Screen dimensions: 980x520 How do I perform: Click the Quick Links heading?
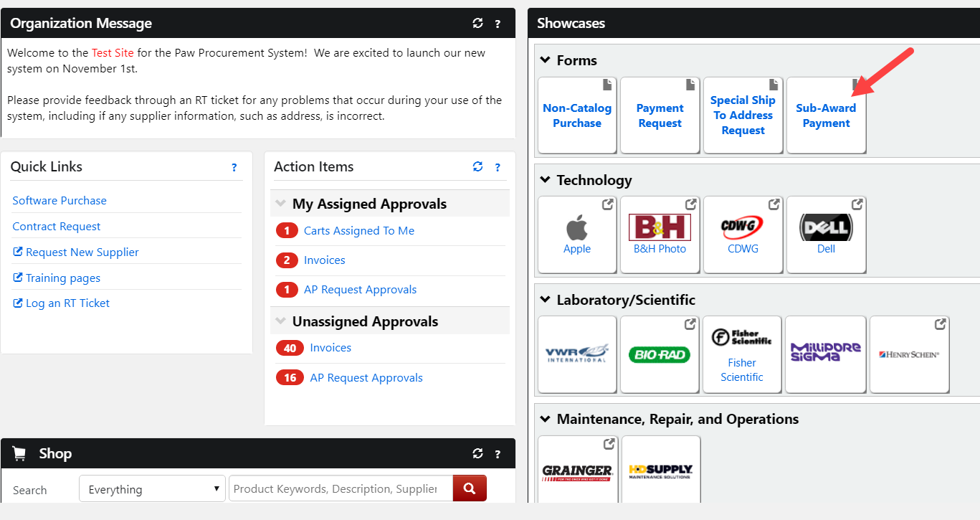point(47,166)
